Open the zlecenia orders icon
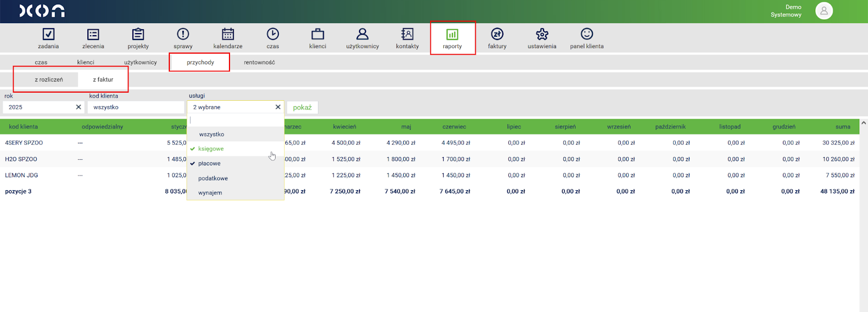 pyautogui.click(x=93, y=35)
